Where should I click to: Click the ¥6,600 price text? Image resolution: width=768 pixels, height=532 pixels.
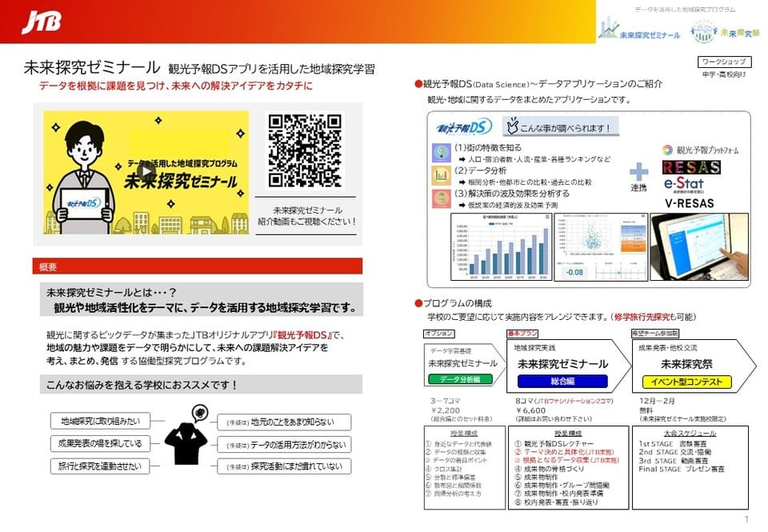tap(530, 410)
